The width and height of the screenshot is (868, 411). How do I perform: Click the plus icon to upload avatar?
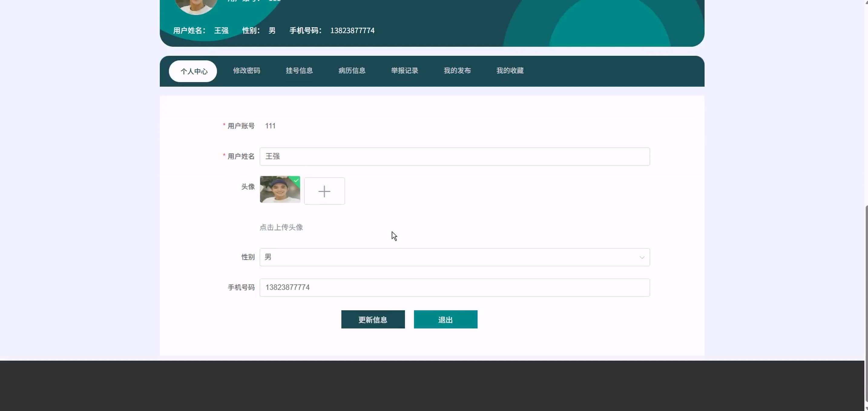click(x=324, y=191)
